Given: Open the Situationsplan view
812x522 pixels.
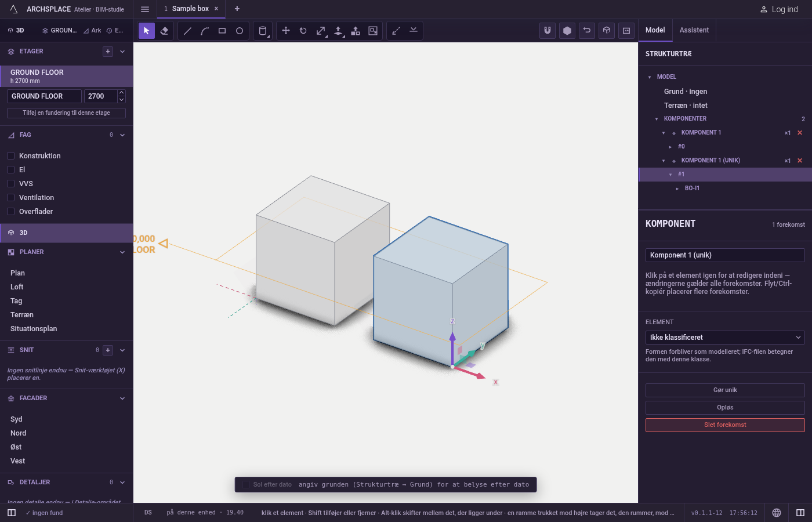Looking at the screenshot, I should pos(34,329).
